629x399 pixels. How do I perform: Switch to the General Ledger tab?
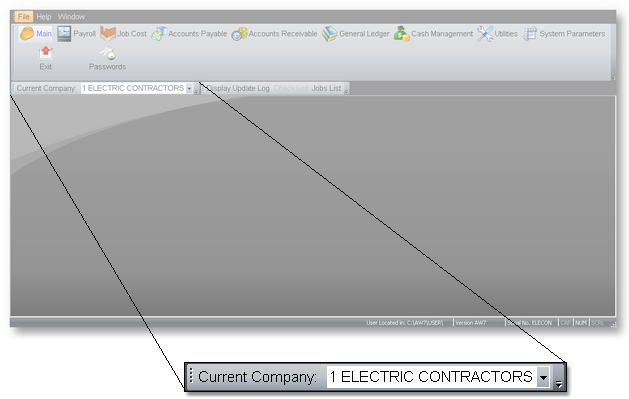pyautogui.click(x=356, y=34)
